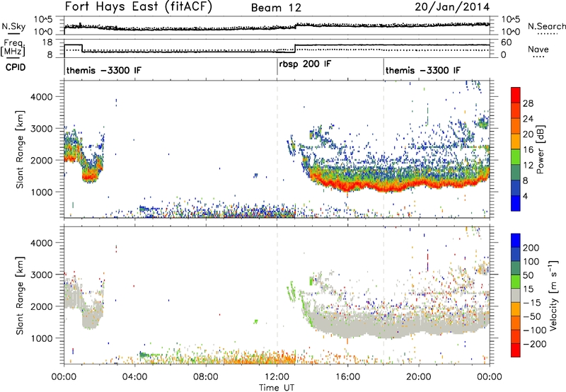Click the grey segment of Velocity colorbar
Screen dimensions: 566x392
[516, 295]
